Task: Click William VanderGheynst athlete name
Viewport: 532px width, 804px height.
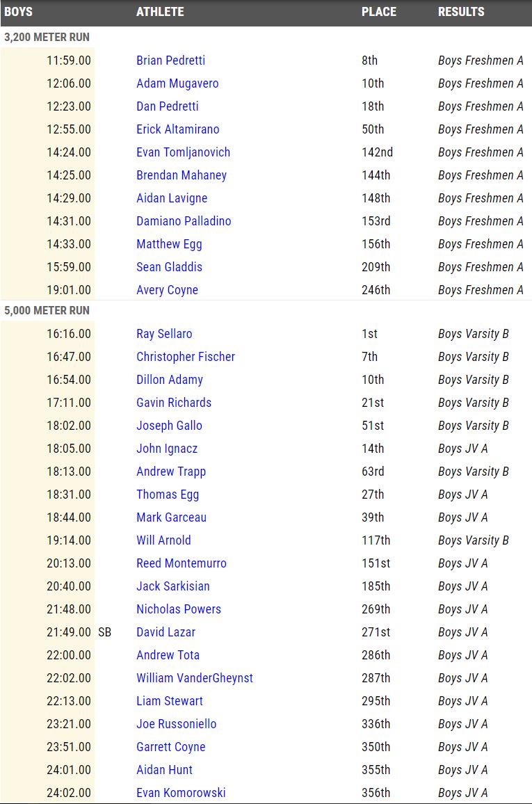Action: (x=195, y=678)
